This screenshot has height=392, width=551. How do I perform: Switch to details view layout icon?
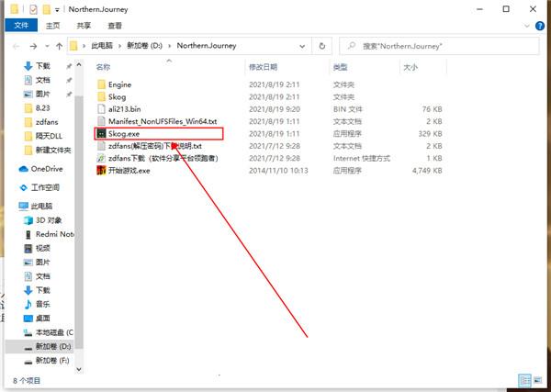point(525,380)
